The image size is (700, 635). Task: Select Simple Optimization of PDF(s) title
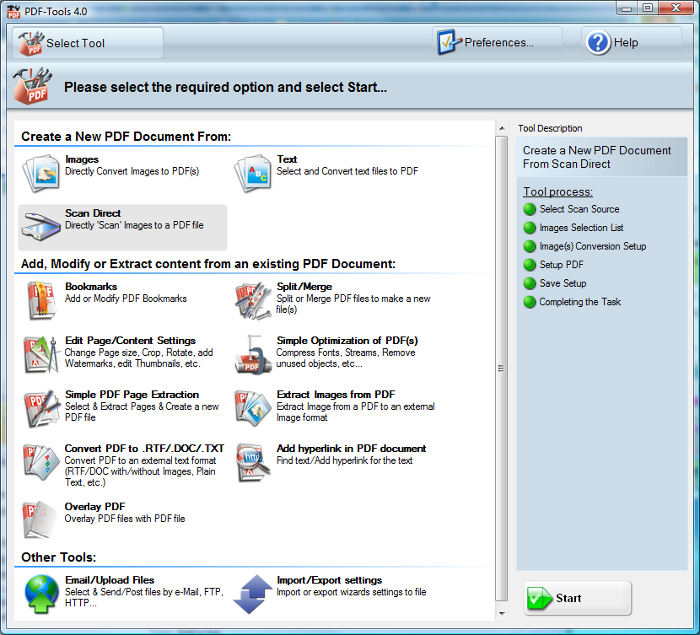click(x=347, y=341)
